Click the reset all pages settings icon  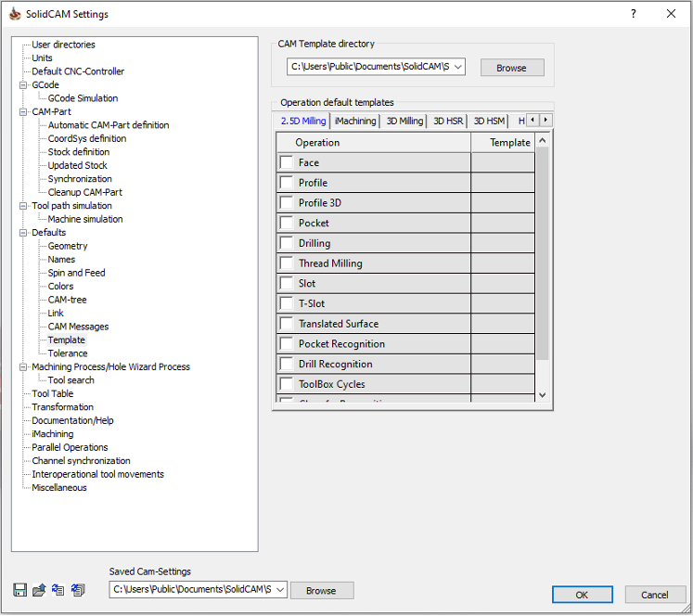pyautogui.click(x=78, y=590)
